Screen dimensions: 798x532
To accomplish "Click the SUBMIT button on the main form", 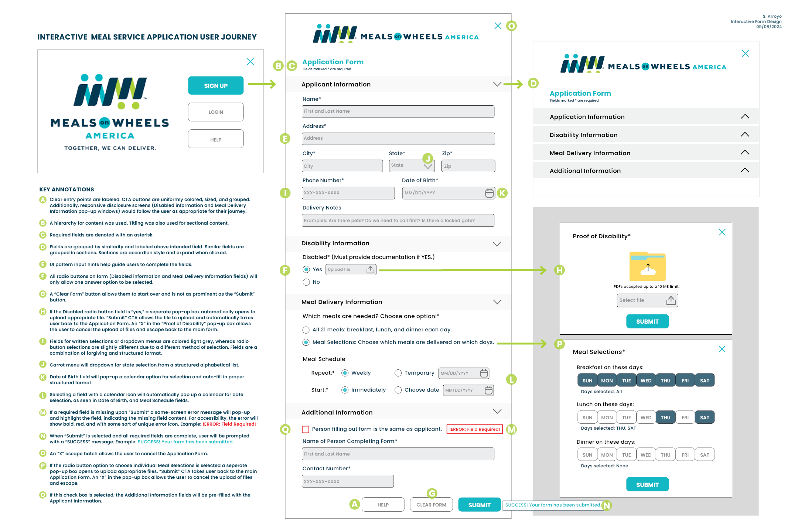I will (x=479, y=505).
